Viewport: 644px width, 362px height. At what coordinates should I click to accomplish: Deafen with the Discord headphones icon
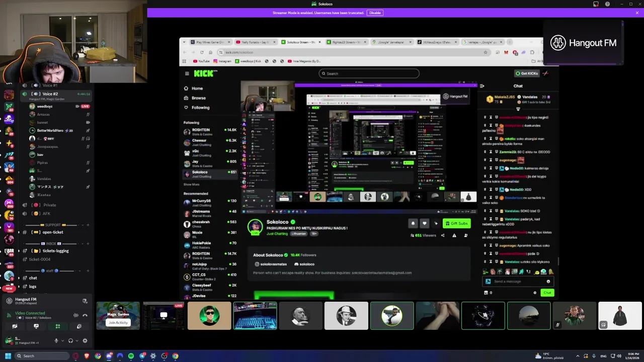(70, 341)
